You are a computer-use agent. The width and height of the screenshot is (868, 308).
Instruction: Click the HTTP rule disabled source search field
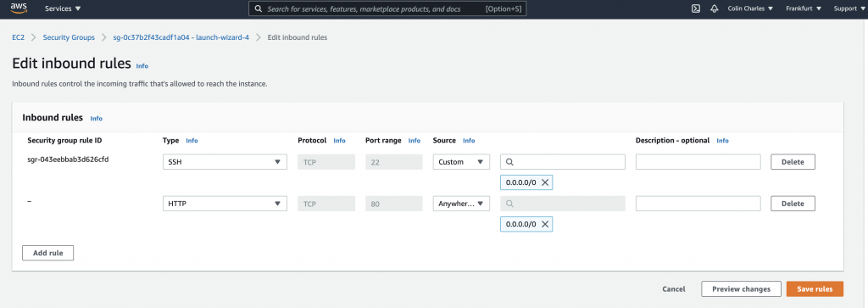point(563,204)
